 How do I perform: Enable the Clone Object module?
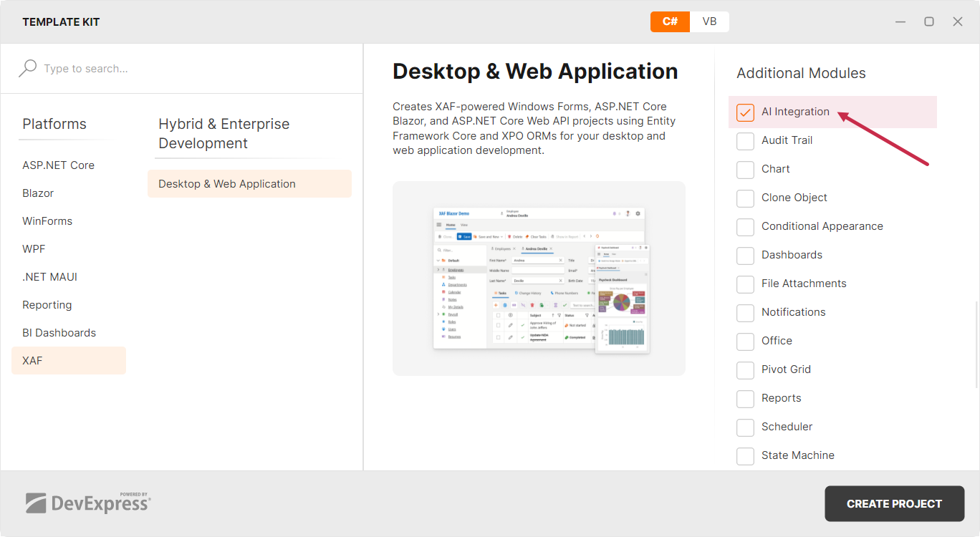(746, 198)
